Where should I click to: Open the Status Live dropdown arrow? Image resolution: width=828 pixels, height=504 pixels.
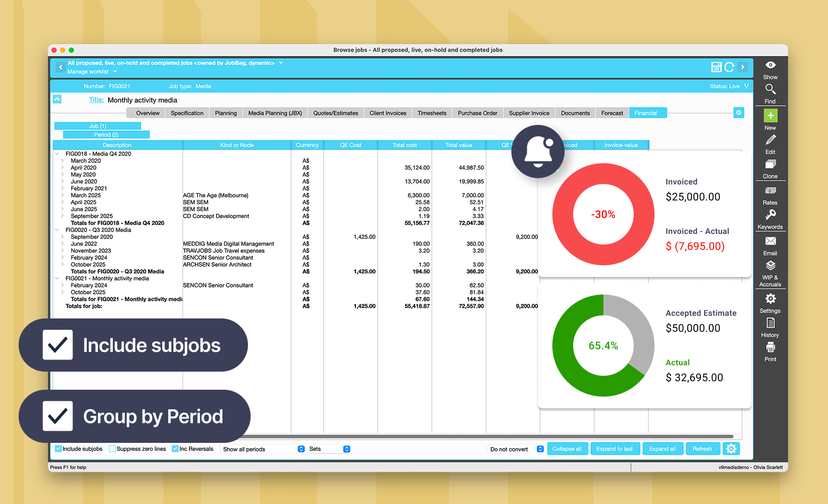point(746,86)
